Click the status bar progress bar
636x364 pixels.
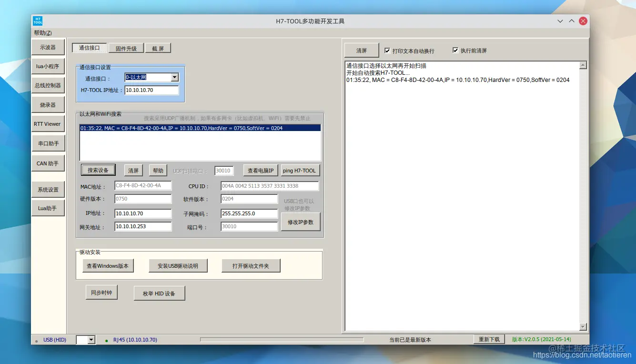[282, 340]
